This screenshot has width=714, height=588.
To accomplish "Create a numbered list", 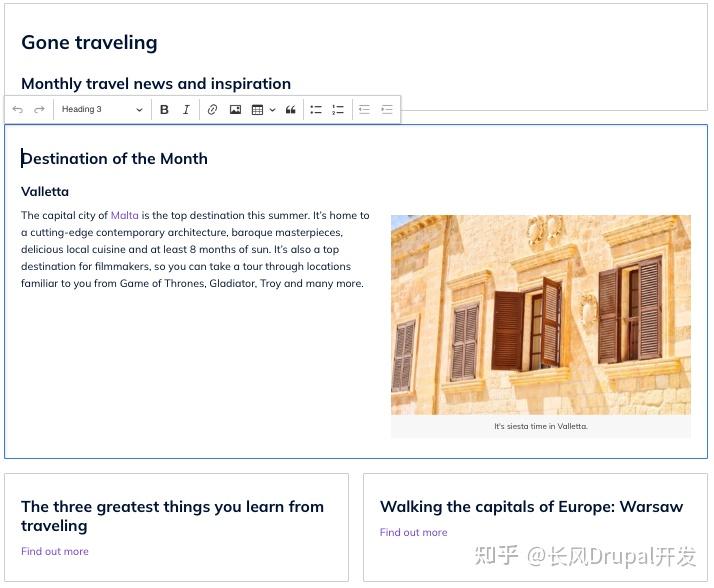I will tap(338, 109).
